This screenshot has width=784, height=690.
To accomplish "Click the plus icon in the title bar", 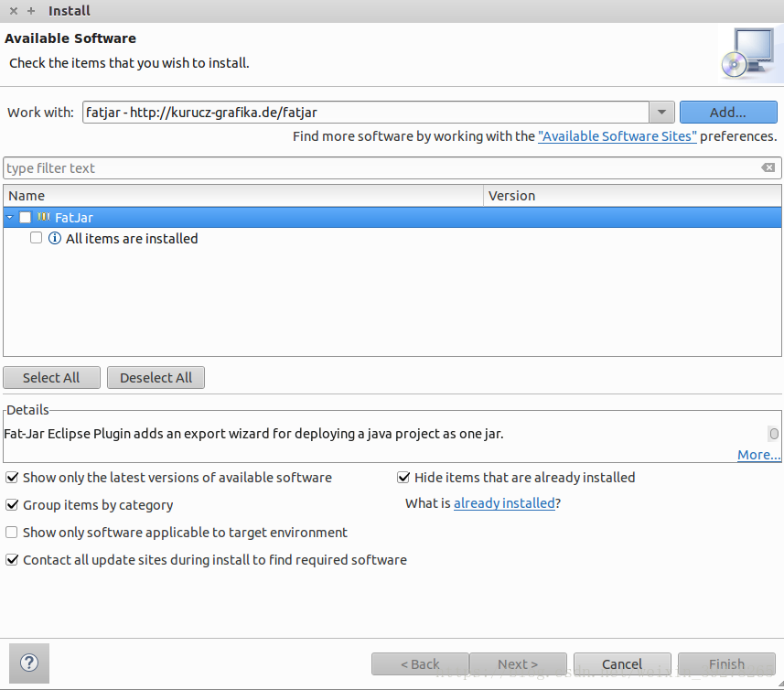I will point(31,10).
